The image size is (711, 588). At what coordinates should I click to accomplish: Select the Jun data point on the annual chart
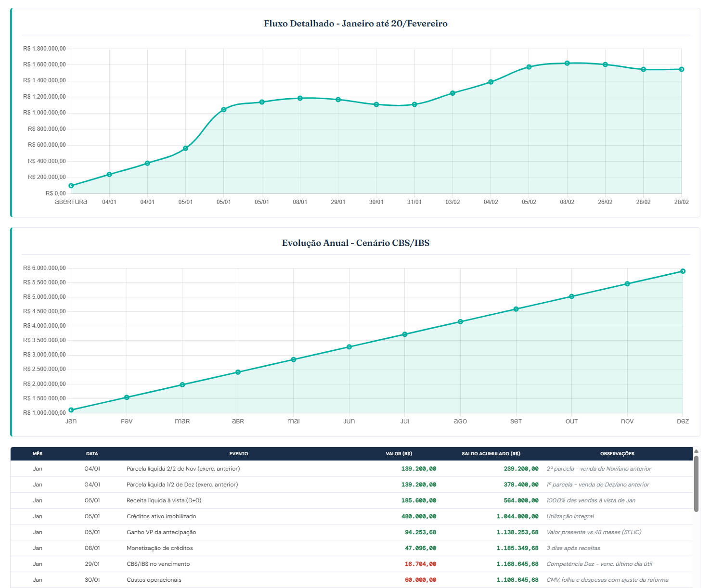tap(349, 347)
